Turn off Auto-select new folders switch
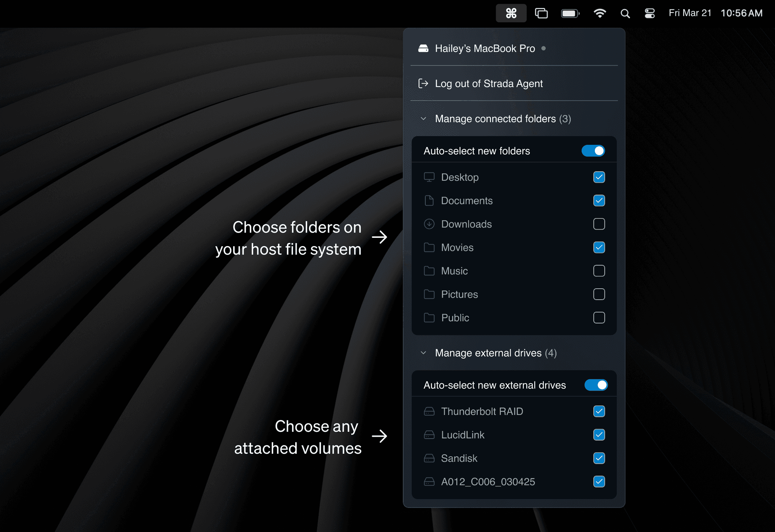 click(x=593, y=151)
